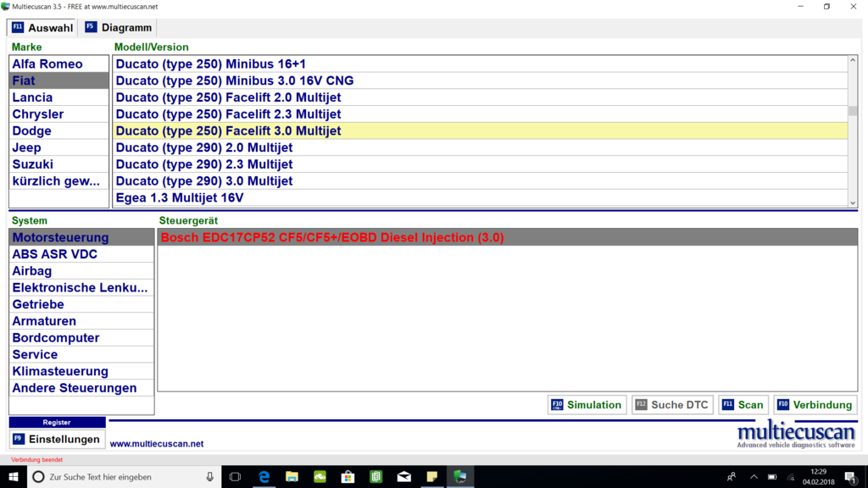
Task: Open www.multiecuscan.net link
Action: pyautogui.click(x=157, y=444)
